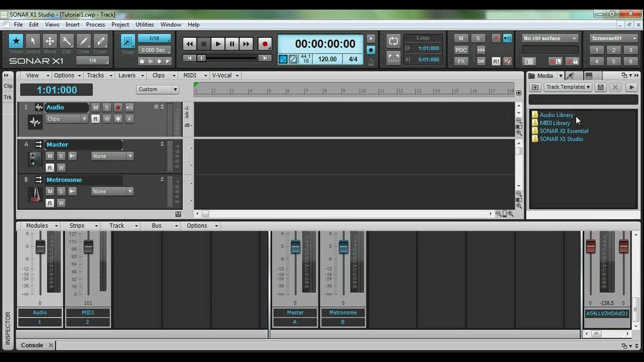Zoom in the track view horizontally

coord(510,214)
